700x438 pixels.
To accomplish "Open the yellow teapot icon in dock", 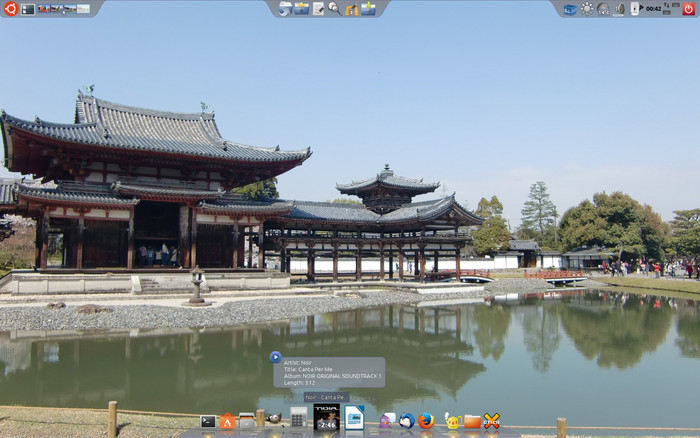I will tap(453, 421).
